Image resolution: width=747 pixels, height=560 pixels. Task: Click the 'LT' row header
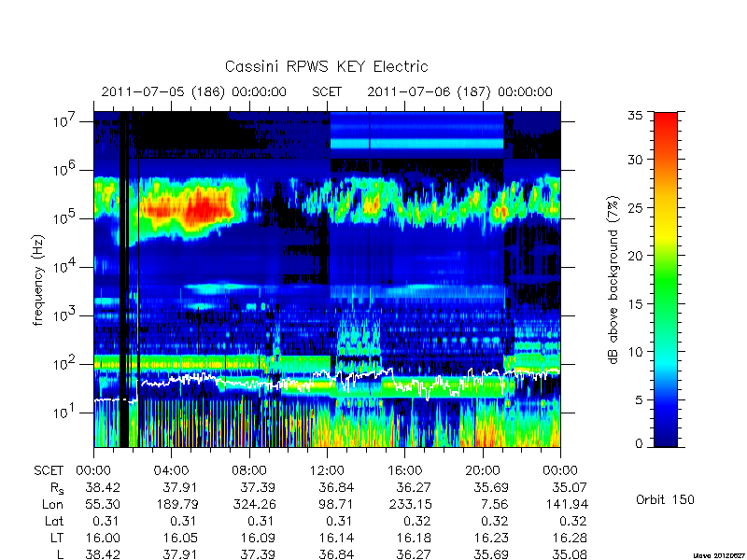pyautogui.click(x=57, y=538)
